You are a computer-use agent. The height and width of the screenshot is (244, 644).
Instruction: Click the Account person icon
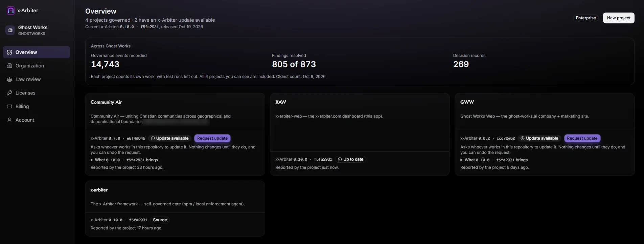9,120
